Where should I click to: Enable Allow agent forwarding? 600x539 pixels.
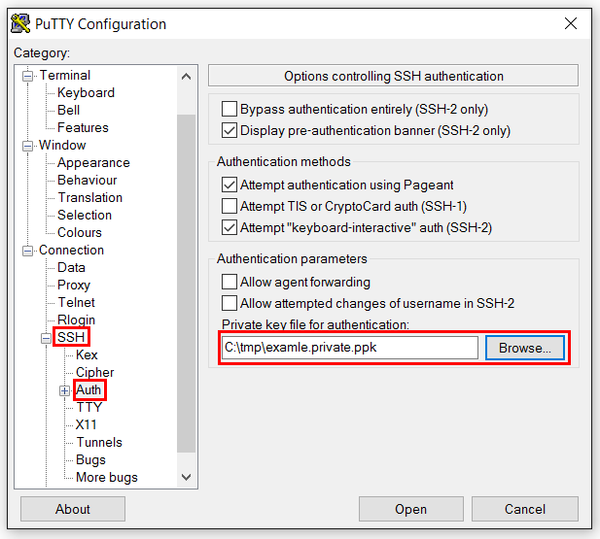(229, 282)
